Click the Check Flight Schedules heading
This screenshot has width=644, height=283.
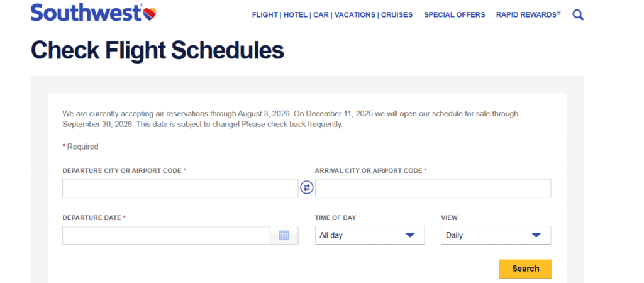click(x=157, y=50)
